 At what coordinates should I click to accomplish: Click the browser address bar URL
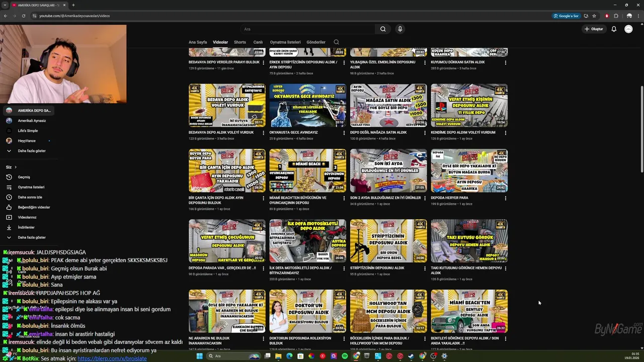[x=74, y=16]
